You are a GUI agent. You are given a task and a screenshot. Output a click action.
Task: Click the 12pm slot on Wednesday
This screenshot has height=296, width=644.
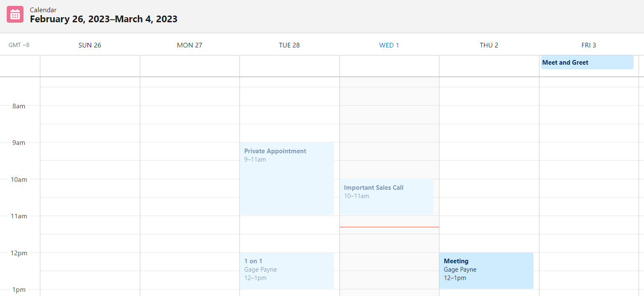point(389,262)
